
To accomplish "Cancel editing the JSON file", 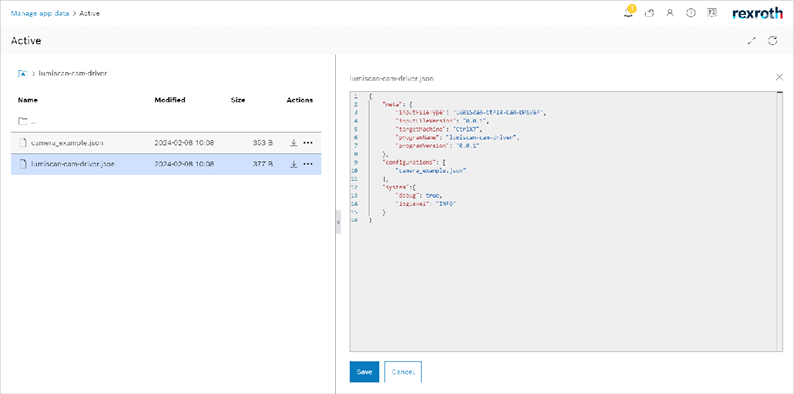I will coord(403,372).
